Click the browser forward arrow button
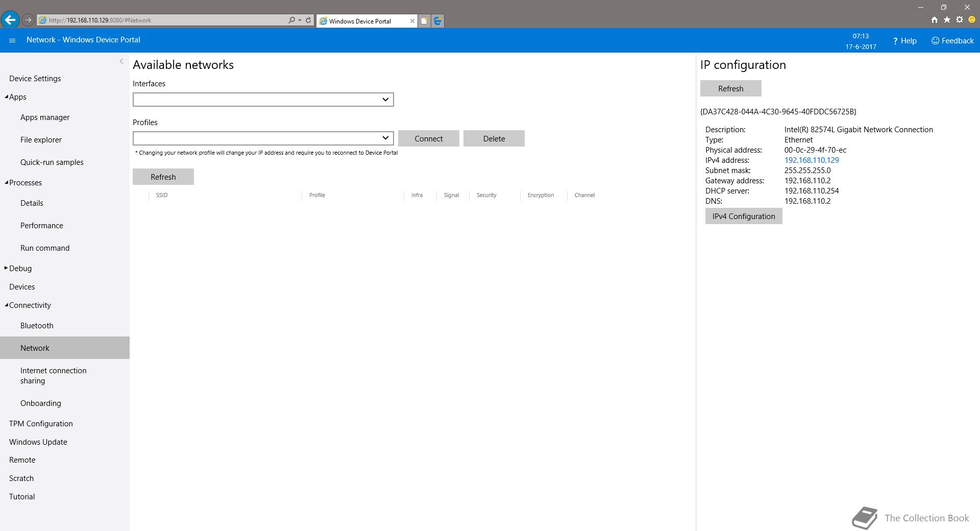Screen dimensions: 980x531 pyautogui.click(x=28, y=20)
